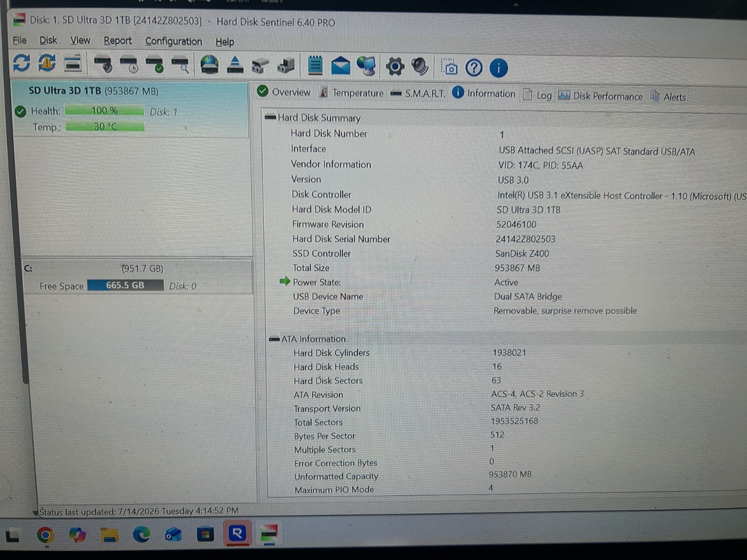Open the Help menu
The height and width of the screenshot is (560, 747).
pos(225,42)
